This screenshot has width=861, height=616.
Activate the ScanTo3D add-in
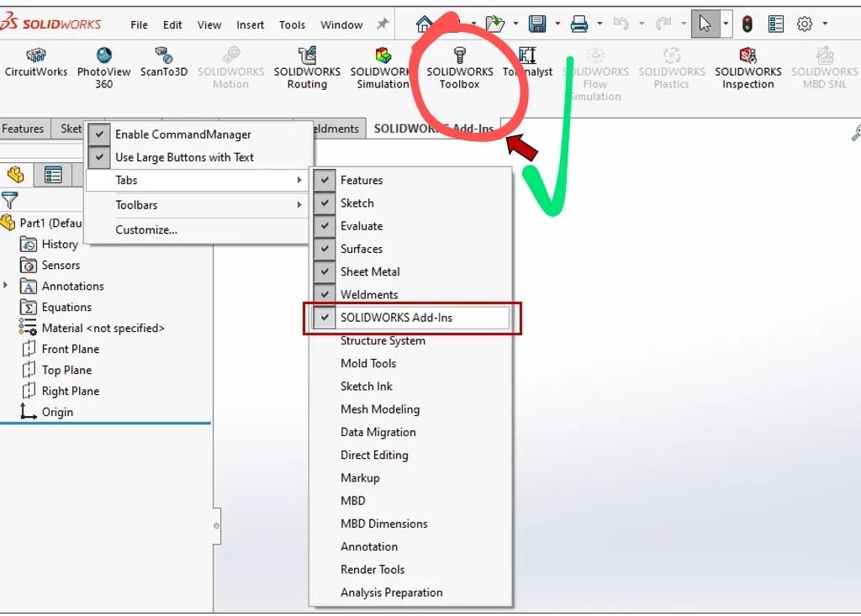click(x=164, y=61)
